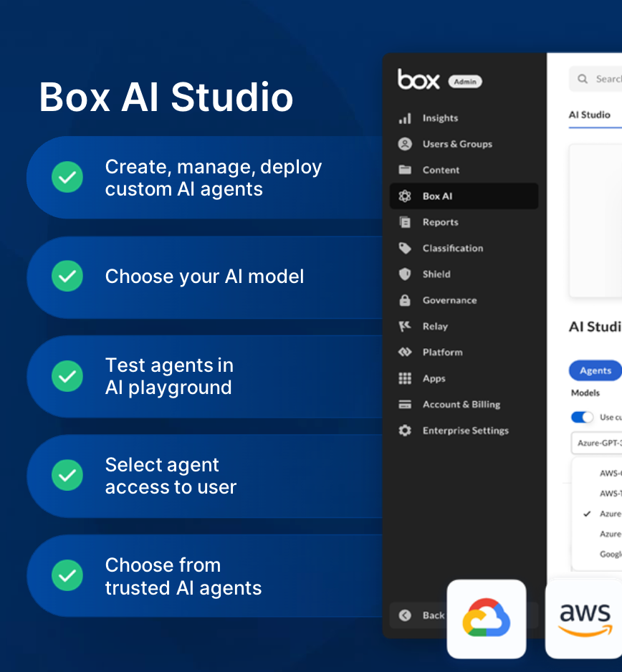The image size is (622, 672).
Task: Click the Back arrow circle icon
Action: click(405, 615)
